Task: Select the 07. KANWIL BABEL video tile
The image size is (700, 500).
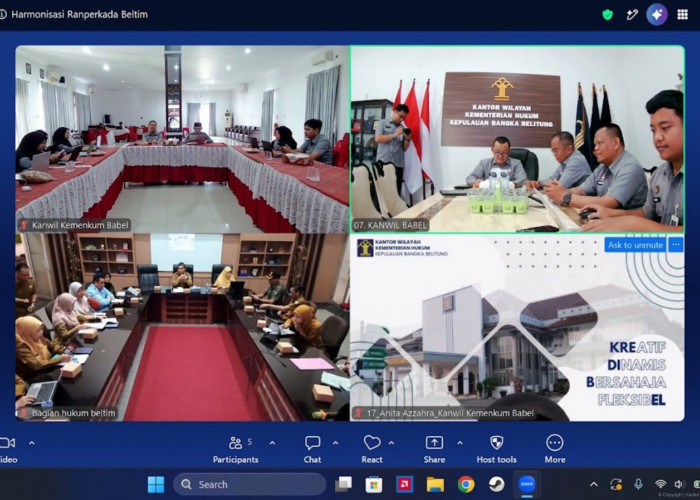Action: 517,139
